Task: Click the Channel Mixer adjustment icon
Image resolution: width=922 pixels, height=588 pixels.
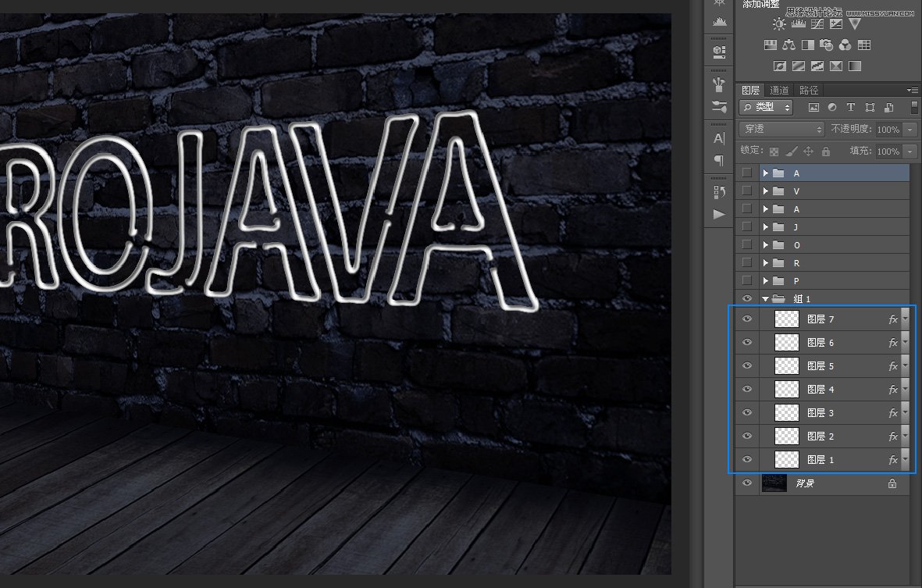Action: (x=845, y=45)
